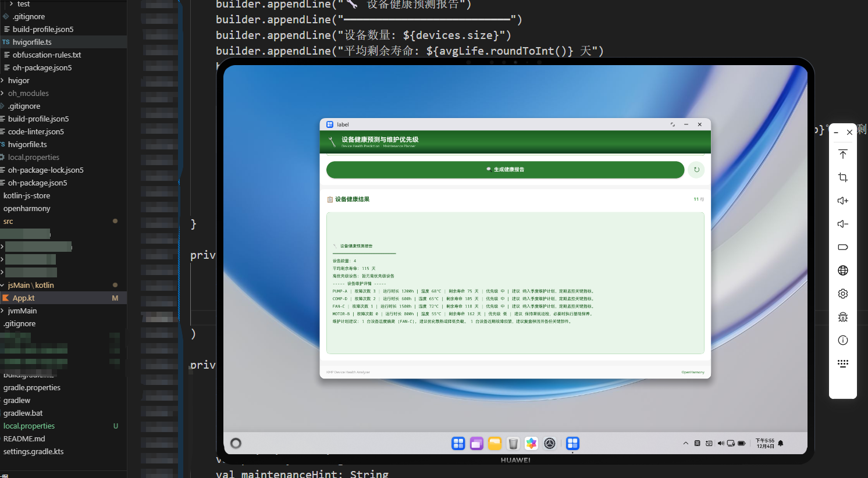Open the Settings gear app in dock

click(x=550, y=444)
